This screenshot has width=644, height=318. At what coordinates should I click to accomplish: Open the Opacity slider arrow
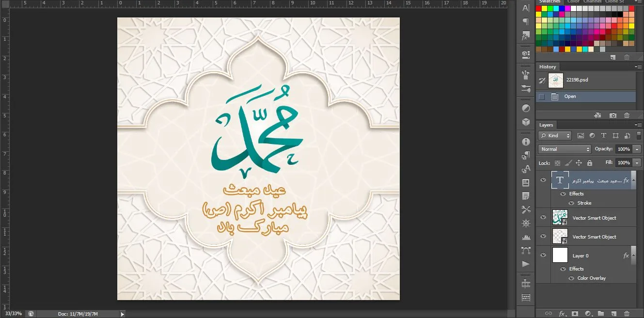[x=637, y=149]
